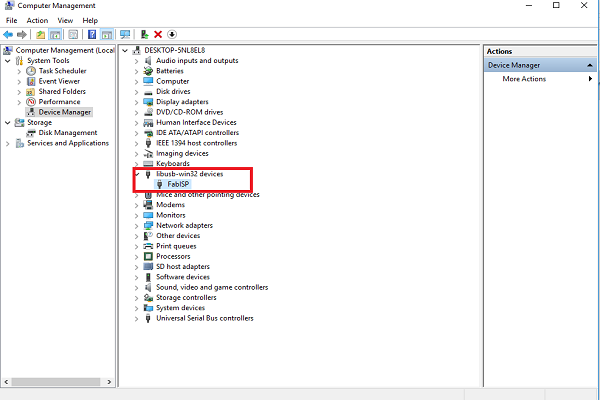Go back with the blue Back arrow
Screen dimensions: 600x400
click(8, 34)
